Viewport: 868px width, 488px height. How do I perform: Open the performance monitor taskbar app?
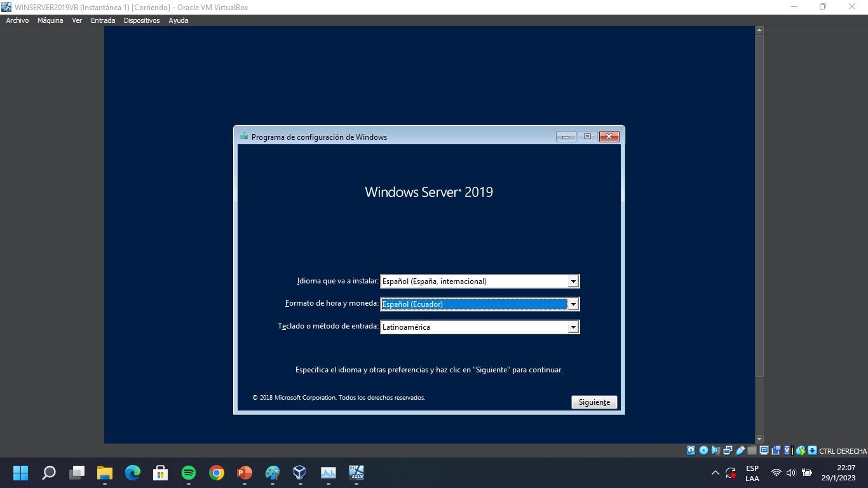pyautogui.click(x=328, y=473)
